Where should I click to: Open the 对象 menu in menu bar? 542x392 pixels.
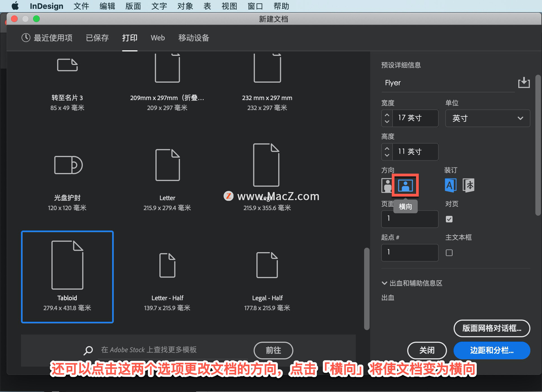click(x=185, y=6)
